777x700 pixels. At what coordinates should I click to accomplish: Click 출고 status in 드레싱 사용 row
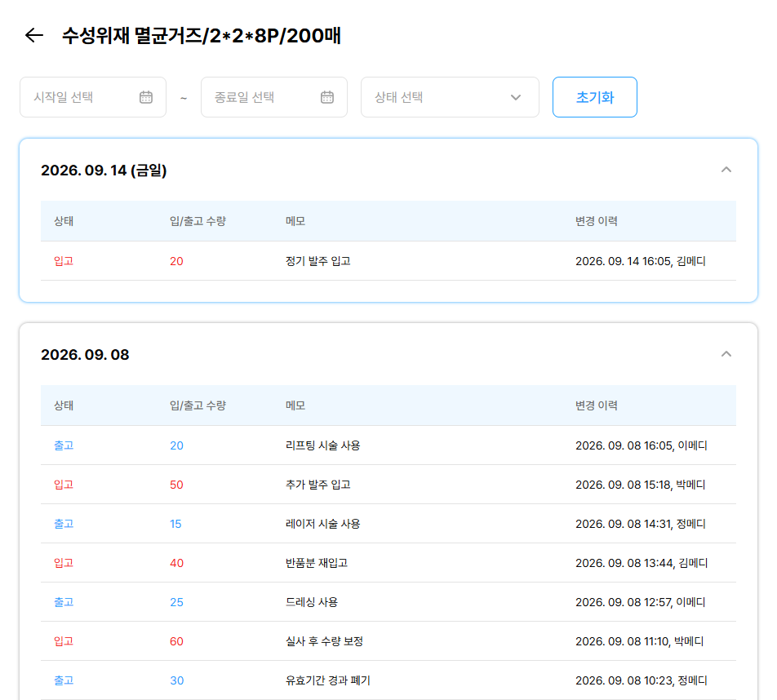coord(64,602)
